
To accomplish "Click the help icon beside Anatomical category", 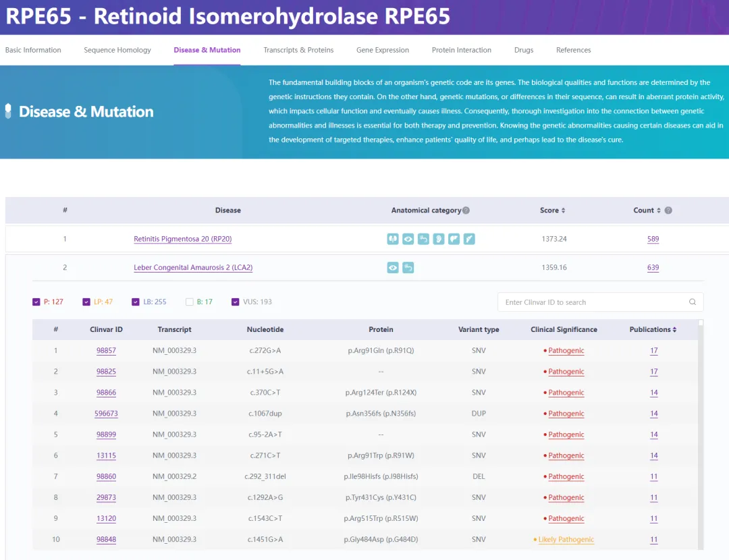I will click(x=466, y=211).
